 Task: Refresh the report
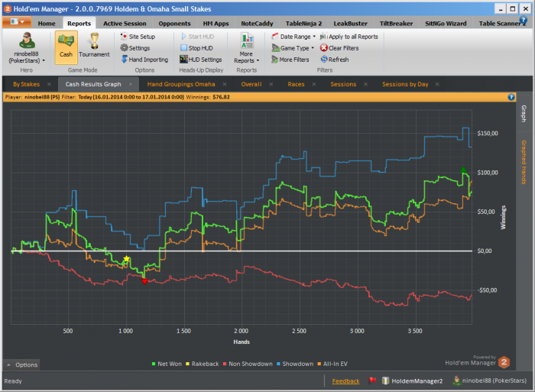pos(335,60)
